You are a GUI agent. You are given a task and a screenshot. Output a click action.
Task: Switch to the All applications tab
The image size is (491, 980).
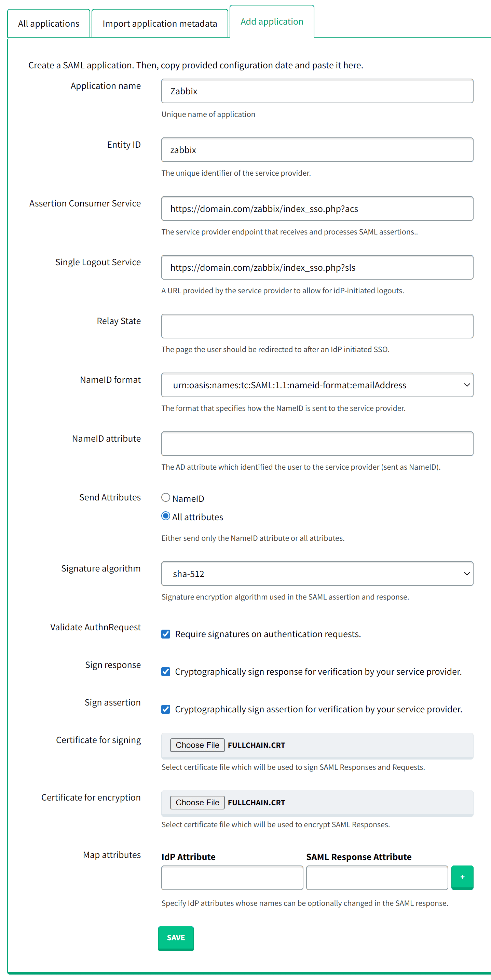(x=49, y=24)
